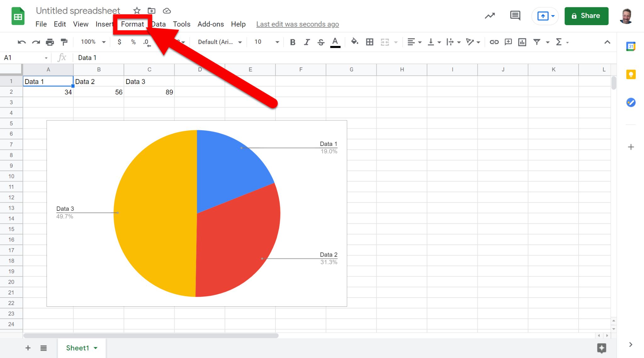Click the print icon
This screenshot has height=358, width=644.
50,42
